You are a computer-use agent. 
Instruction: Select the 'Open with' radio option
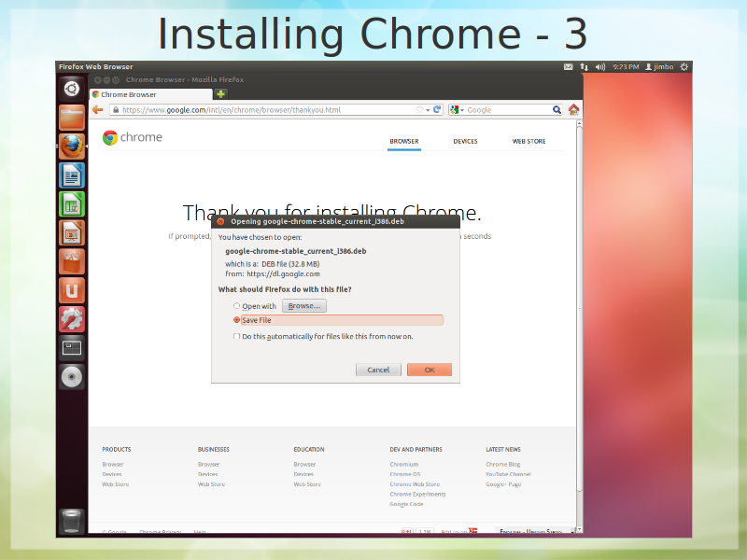click(x=236, y=306)
